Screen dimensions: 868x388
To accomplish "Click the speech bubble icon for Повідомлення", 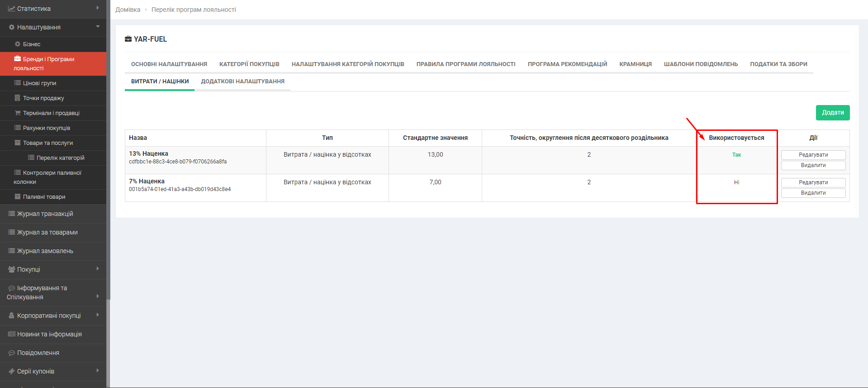I will pos(12,353).
